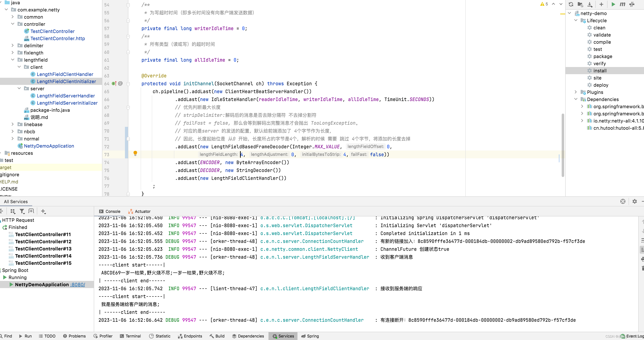Viewport: 644px width, 340px height.
Task: Open TODO tool window
Action: [47, 336]
